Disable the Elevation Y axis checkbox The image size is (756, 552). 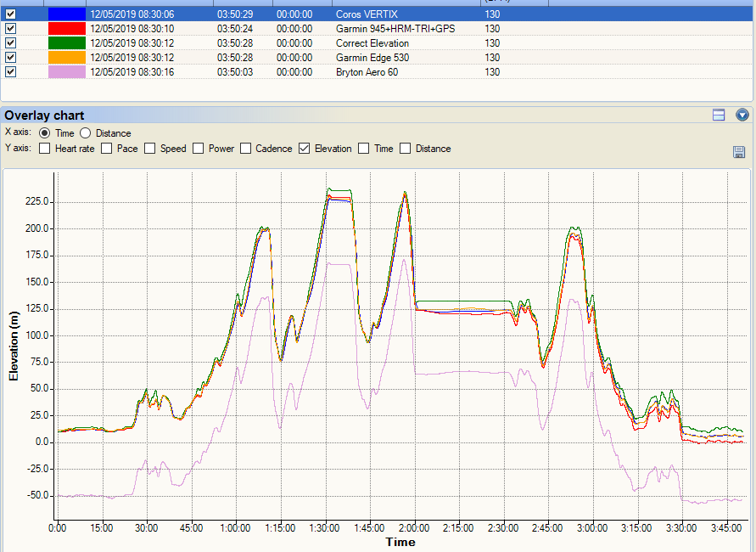305,149
